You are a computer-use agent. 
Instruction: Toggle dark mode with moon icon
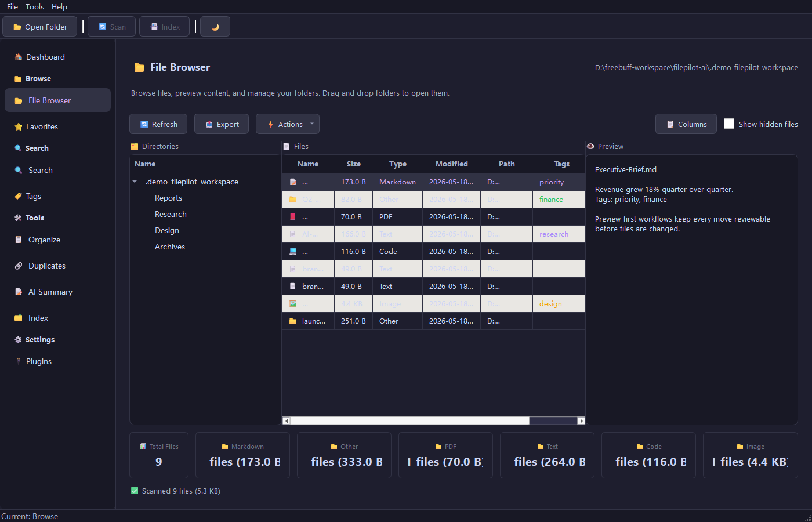coord(215,27)
